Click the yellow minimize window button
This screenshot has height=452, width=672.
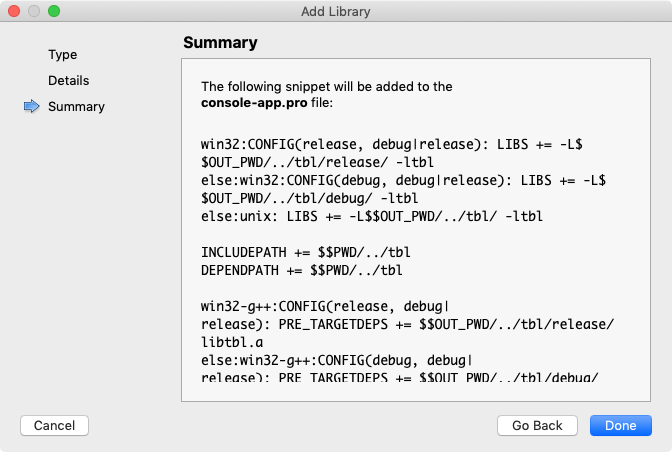pos(34,11)
